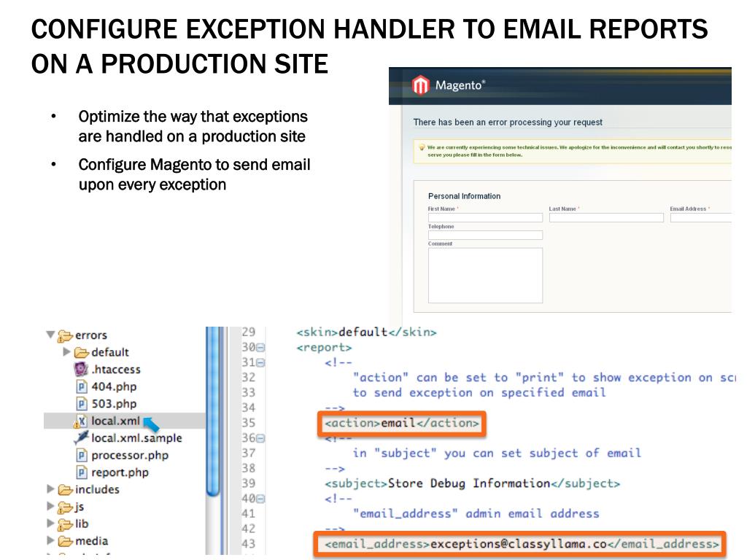Open 404.php in the file tree
747x560 pixels.
[x=114, y=386]
